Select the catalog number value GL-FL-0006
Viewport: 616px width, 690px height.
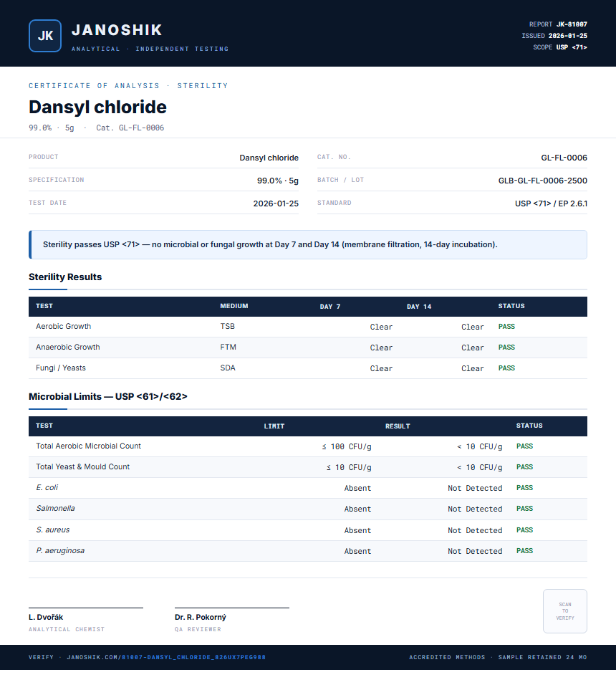pos(564,158)
